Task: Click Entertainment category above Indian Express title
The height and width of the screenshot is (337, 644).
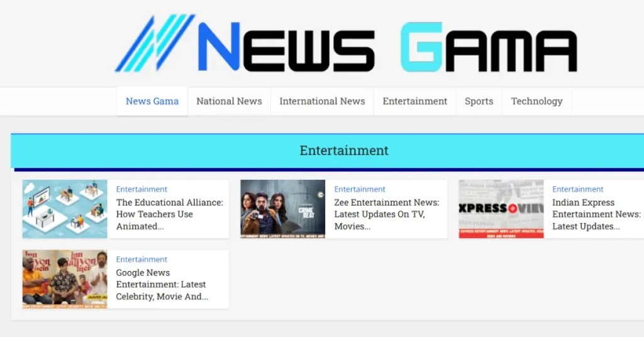Action: pos(578,189)
